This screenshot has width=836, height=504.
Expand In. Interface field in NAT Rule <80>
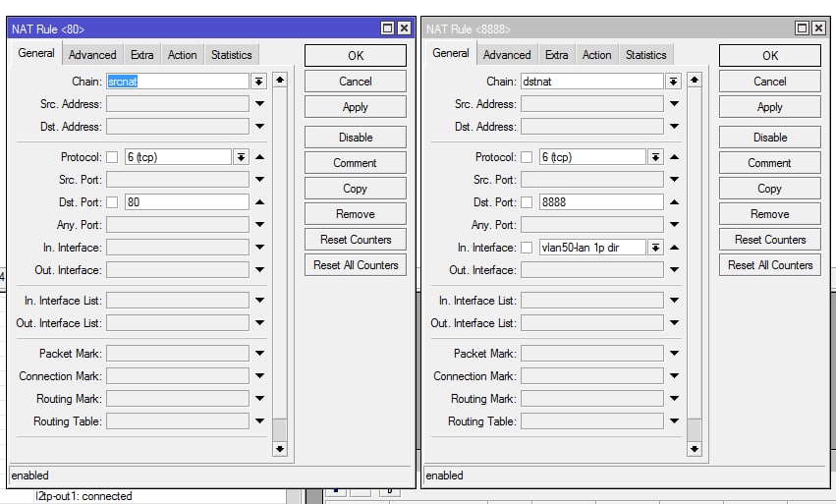click(259, 247)
